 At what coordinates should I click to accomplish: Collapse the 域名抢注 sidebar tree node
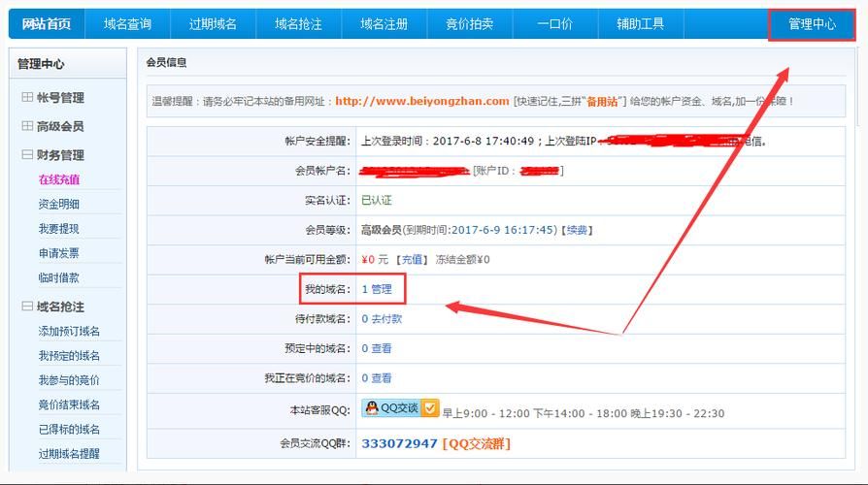coord(27,307)
